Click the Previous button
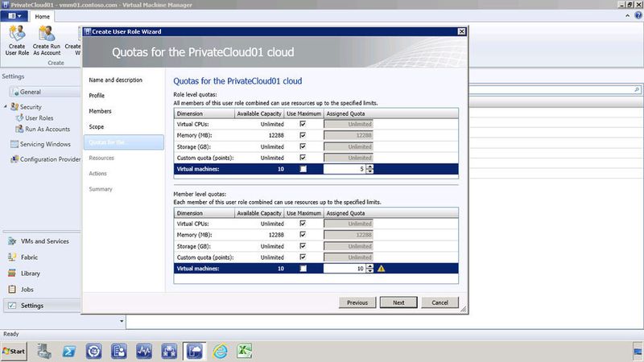644x362 pixels. click(x=357, y=302)
